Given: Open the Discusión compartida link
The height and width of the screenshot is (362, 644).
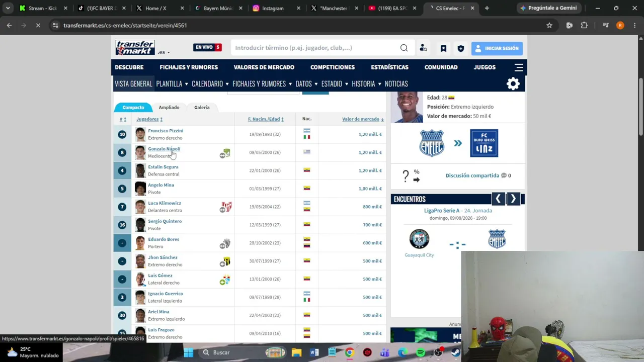Looking at the screenshot, I should [472, 175].
